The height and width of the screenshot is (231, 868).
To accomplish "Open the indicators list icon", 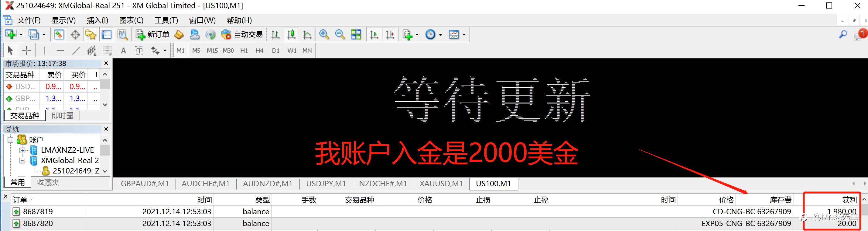I will pyautogui.click(x=407, y=34).
